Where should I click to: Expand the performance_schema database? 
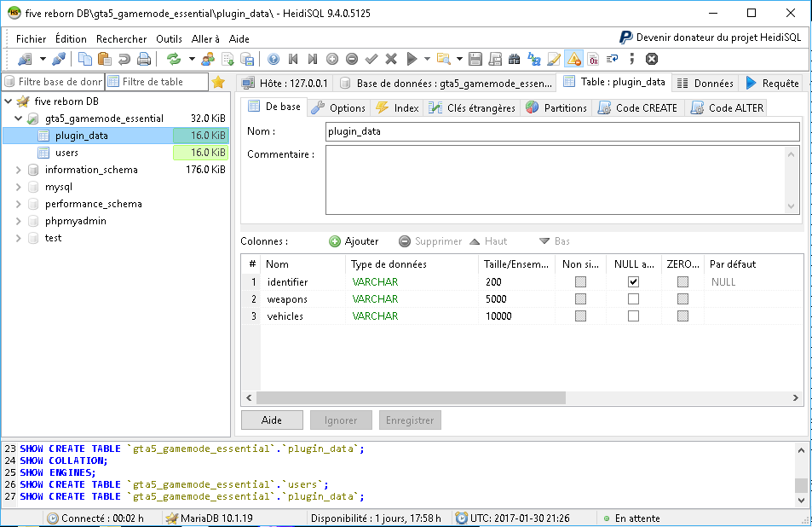[x=19, y=204]
